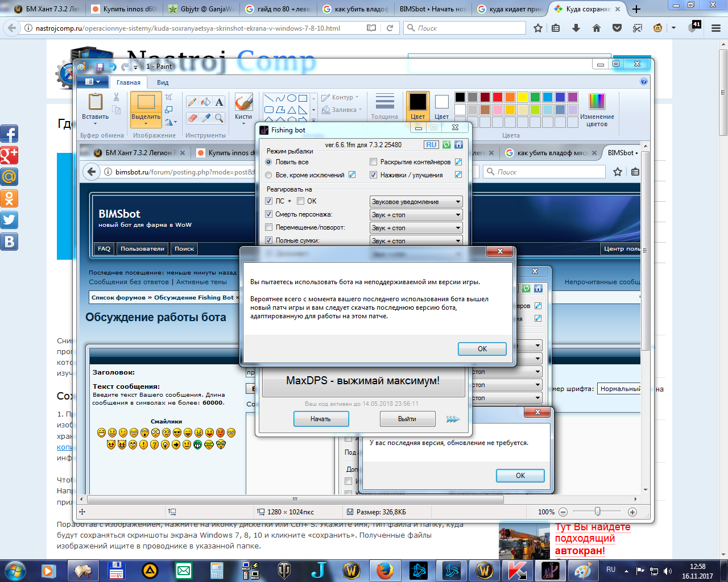Select the Eraser tool in Paint
The width and height of the screenshot is (728, 582).
point(192,118)
